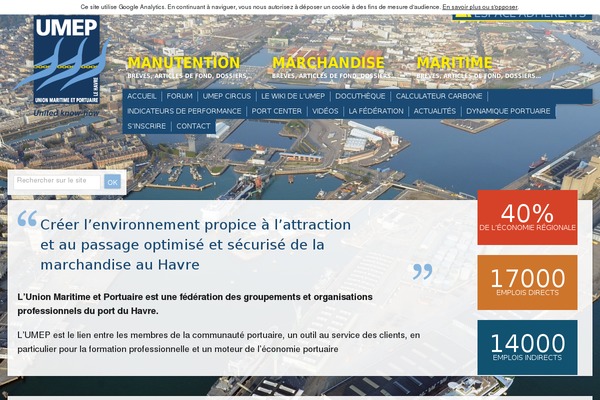The image size is (600, 400).
Task: Open Dynamique Portuaire menu item
Action: pos(508,111)
